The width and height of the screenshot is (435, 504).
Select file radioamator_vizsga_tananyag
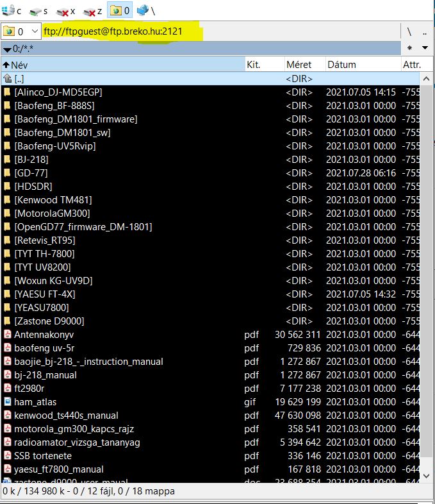pos(210,442)
